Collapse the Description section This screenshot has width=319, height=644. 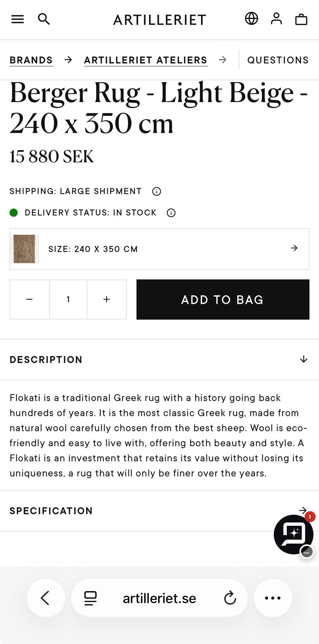tap(159, 360)
